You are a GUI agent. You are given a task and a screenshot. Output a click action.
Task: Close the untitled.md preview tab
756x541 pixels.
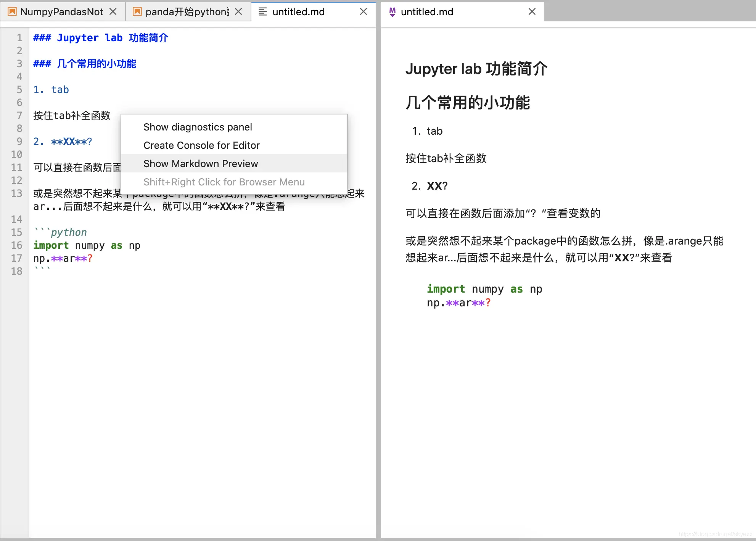pyautogui.click(x=532, y=11)
